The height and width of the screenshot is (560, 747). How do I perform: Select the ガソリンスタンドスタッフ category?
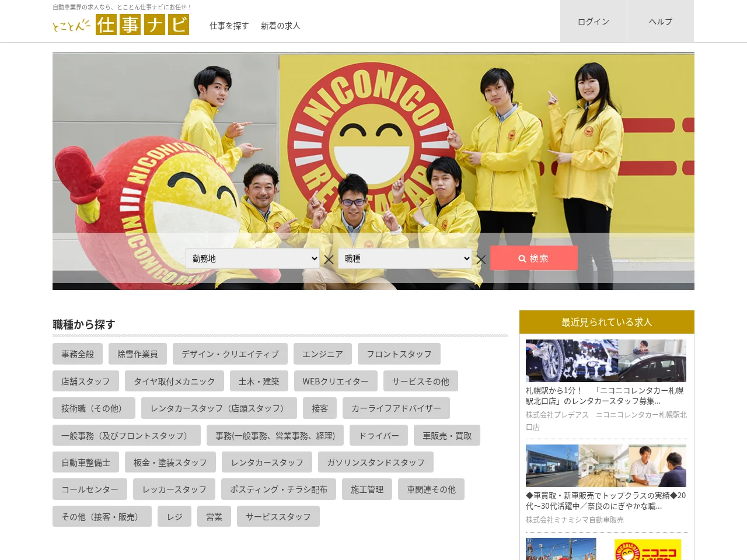[376, 463]
